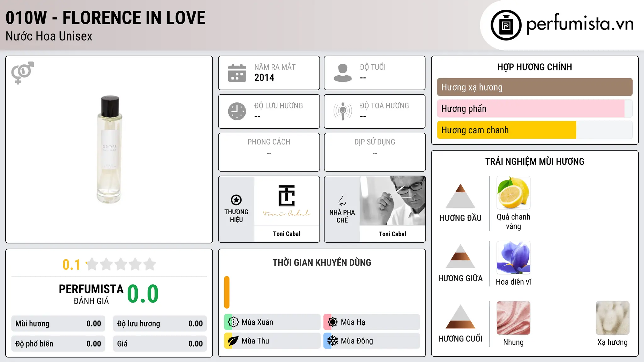
Task: Select the lemon note image
Action: [x=514, y=193]
